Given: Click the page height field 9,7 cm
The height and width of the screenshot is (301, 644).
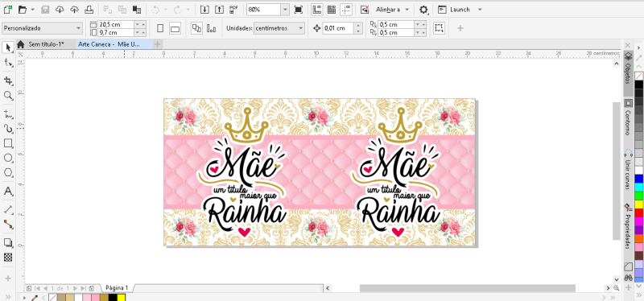Looking at the screenshot, I should click(116, 32).
